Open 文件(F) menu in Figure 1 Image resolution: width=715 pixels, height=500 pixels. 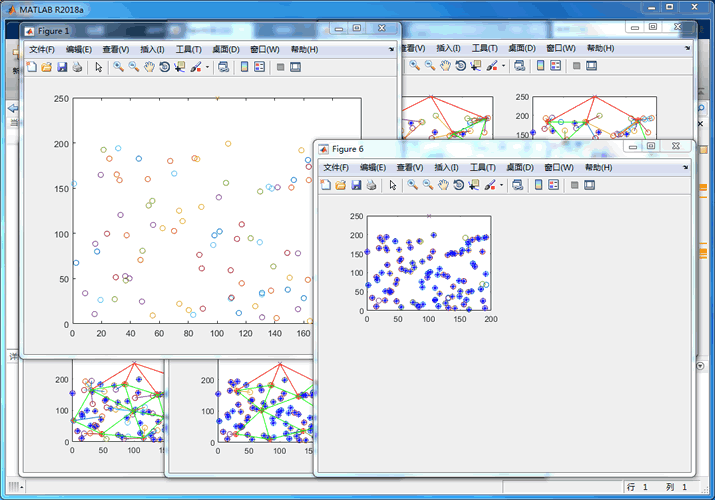[x=42, y=49]
